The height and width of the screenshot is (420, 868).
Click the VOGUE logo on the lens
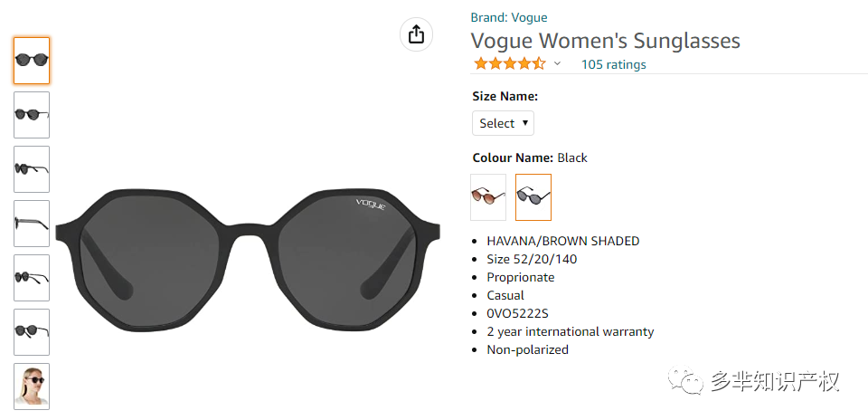pyautogui.click(x=371, y=203)
